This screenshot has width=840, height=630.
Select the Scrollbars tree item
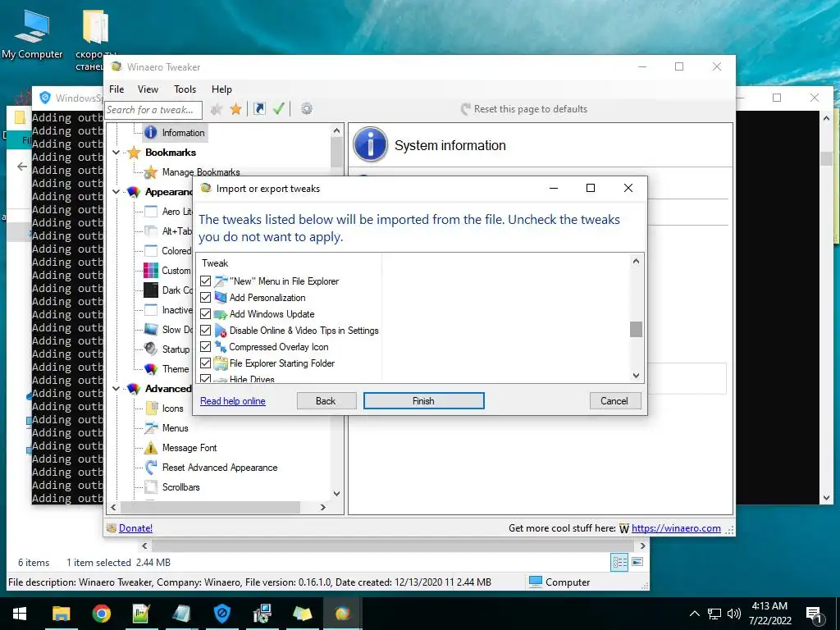click(x=181, y=487)
